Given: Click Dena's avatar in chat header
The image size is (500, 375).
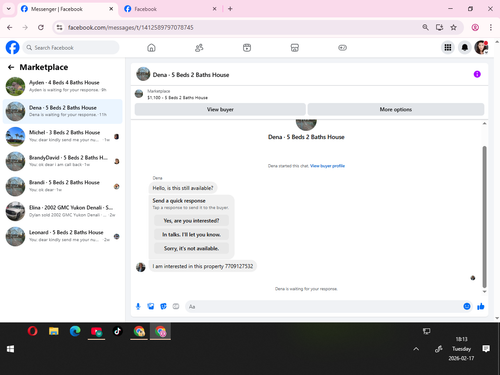Looking at the screenshot, I should click(x=143, y=74).
